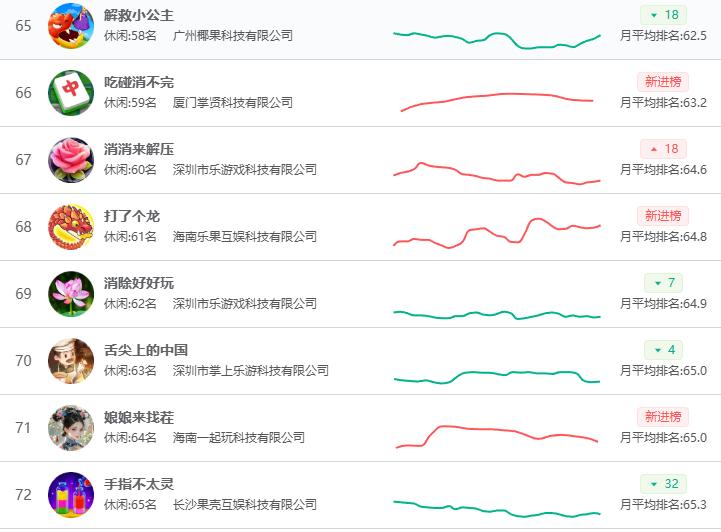Click the 舌尖上的中国 chef icon
Screen dimensions: 721x532
pyautogui.click(x=71, y=361)
